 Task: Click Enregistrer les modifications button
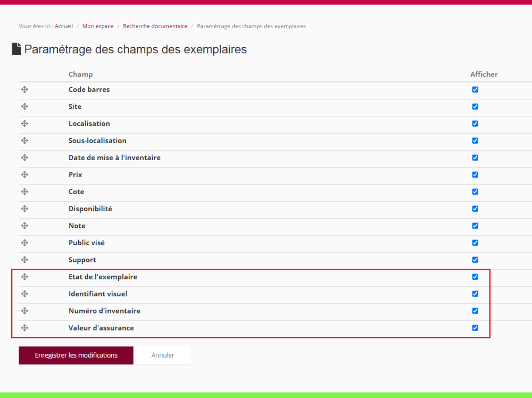pyautogui.click(x=76, y=355)
